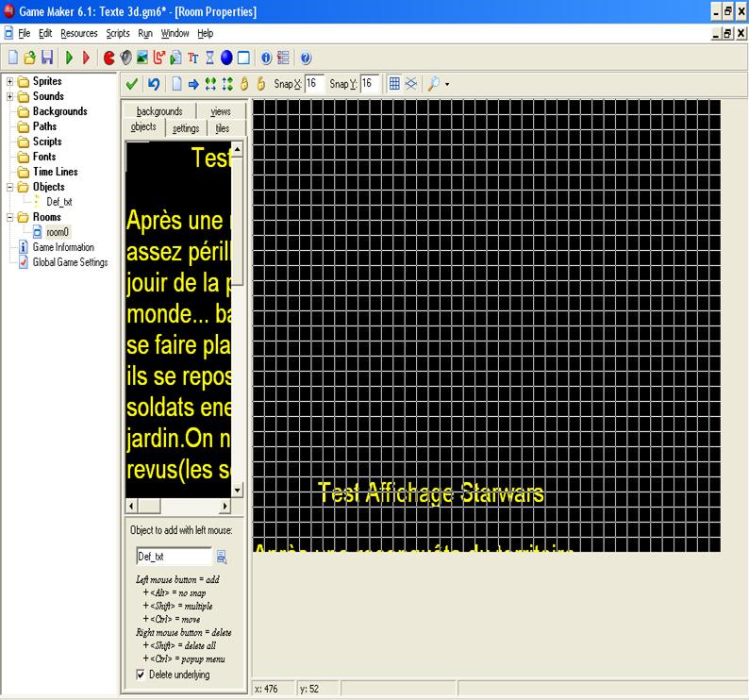
Task: Open the Help menu
Action: 206,33
